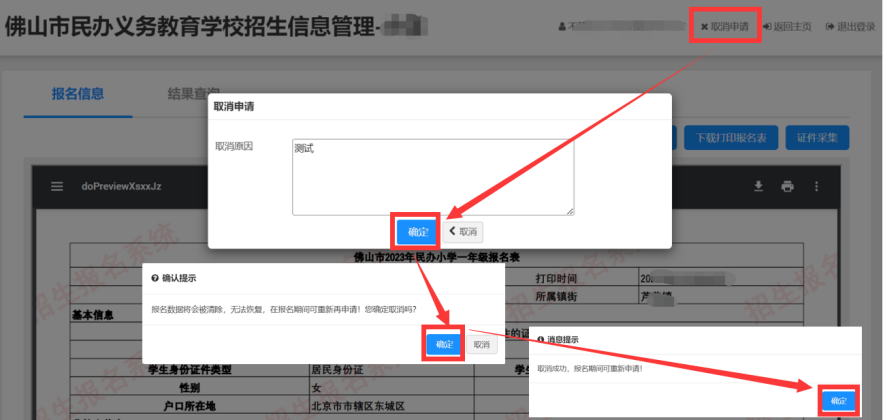The image size is (884, 420).
Task: Click 确定 in the 消息提示 dialog
Action: pos(838,401)
